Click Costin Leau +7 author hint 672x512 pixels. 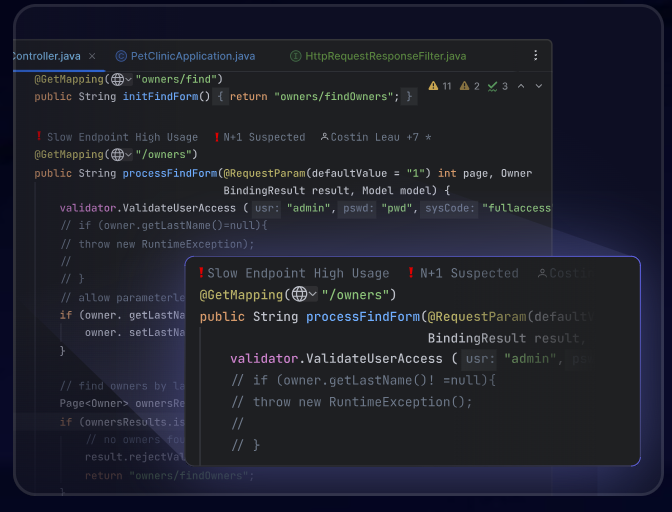click(375, 137)
